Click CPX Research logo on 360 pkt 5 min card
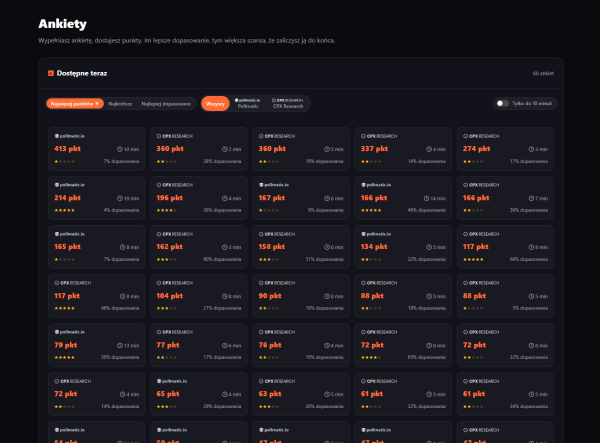The width and height of the screenshot is (600, 443). (277, 136)
